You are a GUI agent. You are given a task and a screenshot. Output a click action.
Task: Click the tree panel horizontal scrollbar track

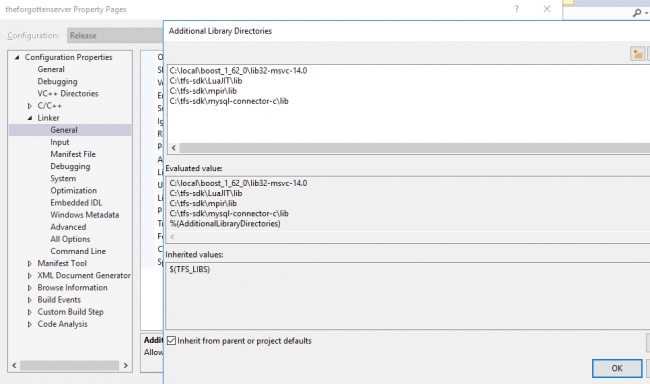69,365
